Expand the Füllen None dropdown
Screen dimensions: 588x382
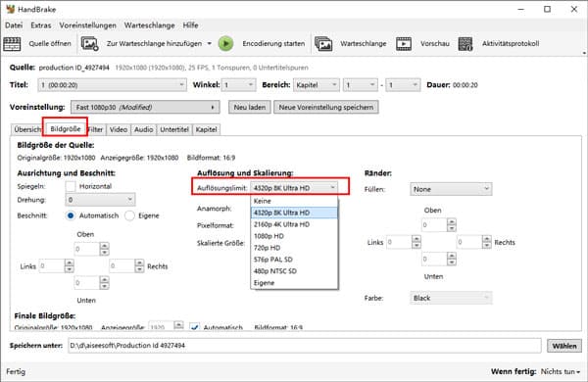coord(451,189)
